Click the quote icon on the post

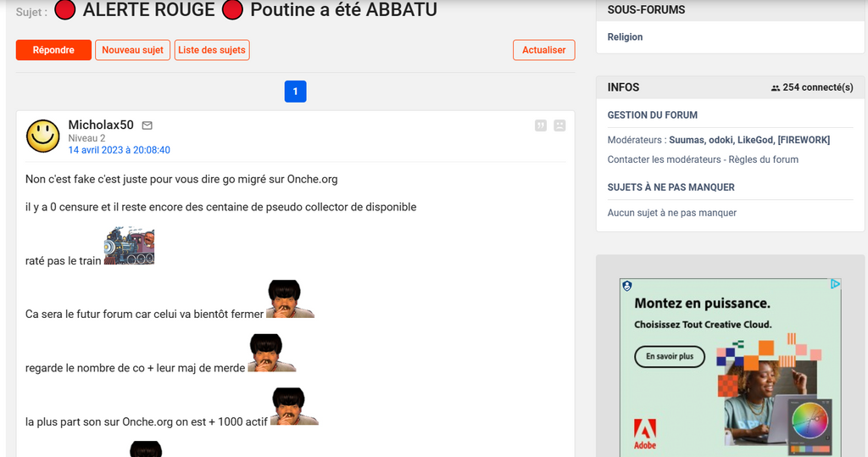click(541, 125)
